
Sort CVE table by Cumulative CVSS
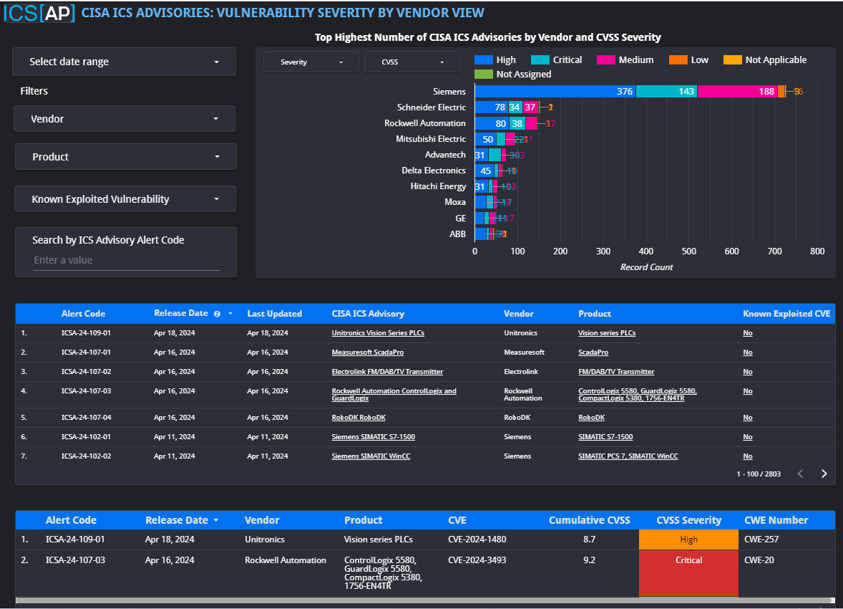pyautogui.click(x=589, y=520)
